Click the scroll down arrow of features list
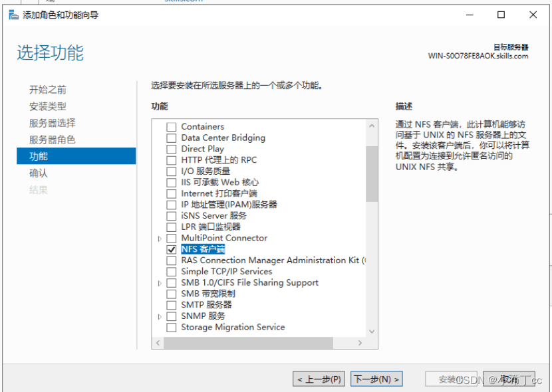552x392 pixels. (372, 331)
